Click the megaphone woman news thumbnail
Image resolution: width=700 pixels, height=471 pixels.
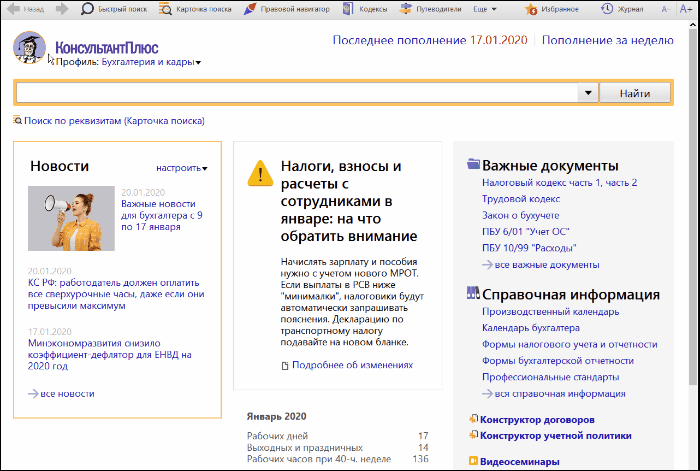(x=71, y=218)
